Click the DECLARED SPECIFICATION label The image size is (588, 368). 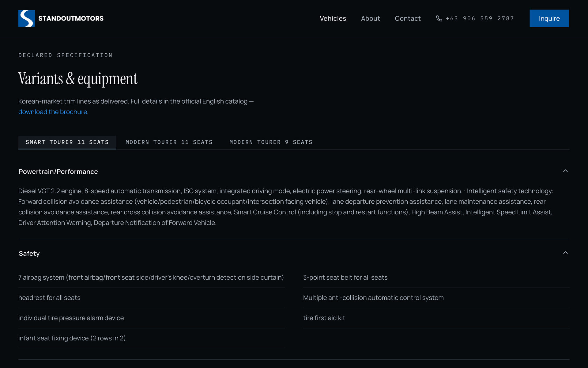[x=66, y=55]
